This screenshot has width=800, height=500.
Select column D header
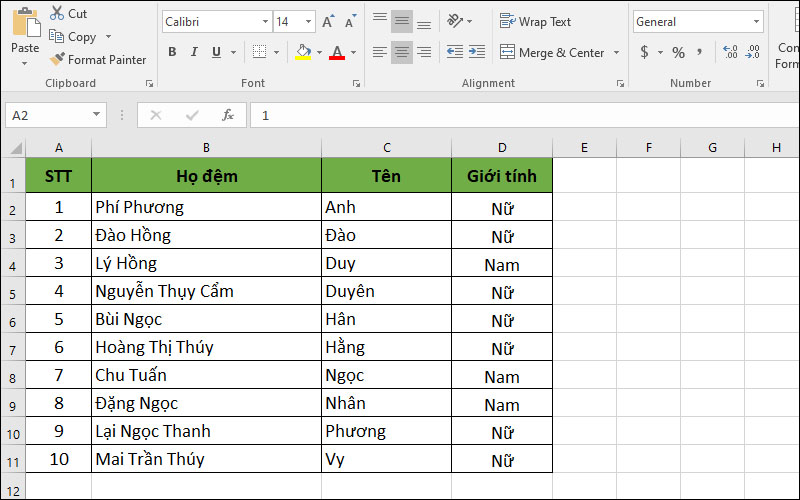click(x=502, y=148)
